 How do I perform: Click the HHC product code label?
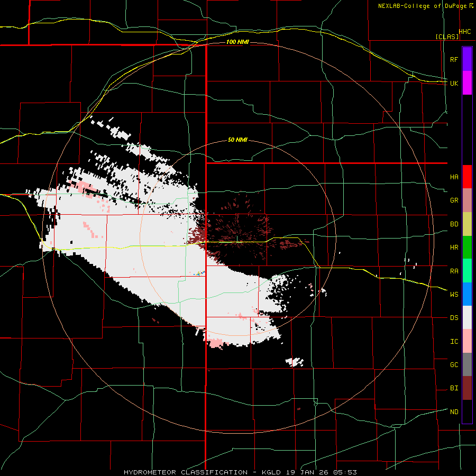point(465,32)
